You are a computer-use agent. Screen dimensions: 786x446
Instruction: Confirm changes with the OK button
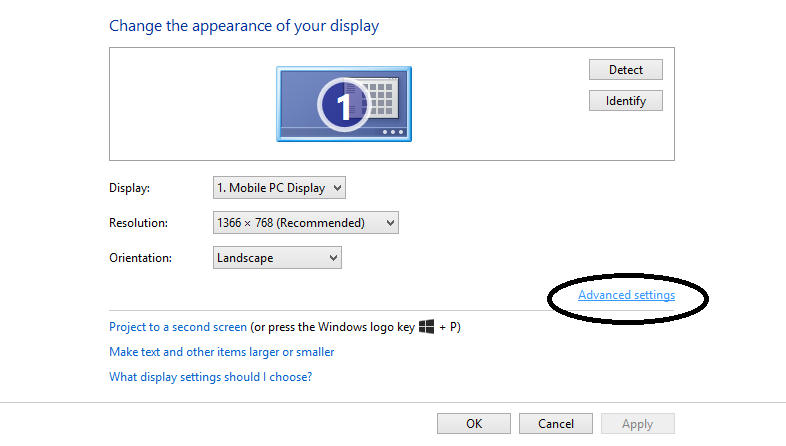[474, 424]
